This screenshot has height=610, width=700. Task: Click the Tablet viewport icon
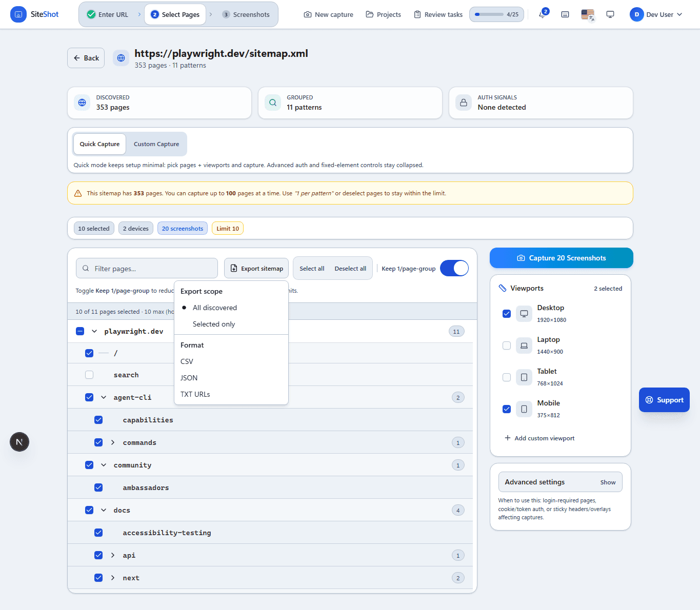pyautogui.click(x=524, y=377)
